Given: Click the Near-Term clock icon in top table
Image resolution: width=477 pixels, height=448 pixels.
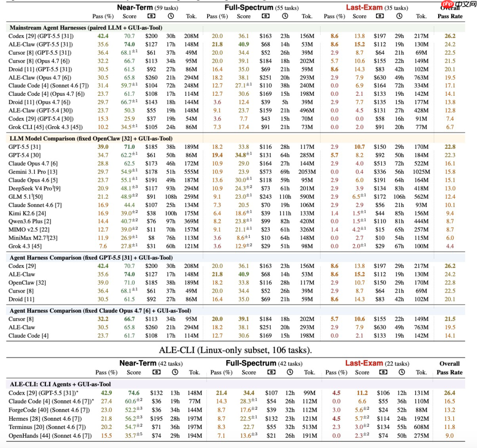Looking at the screenshot, I should (x=170, y=16).
